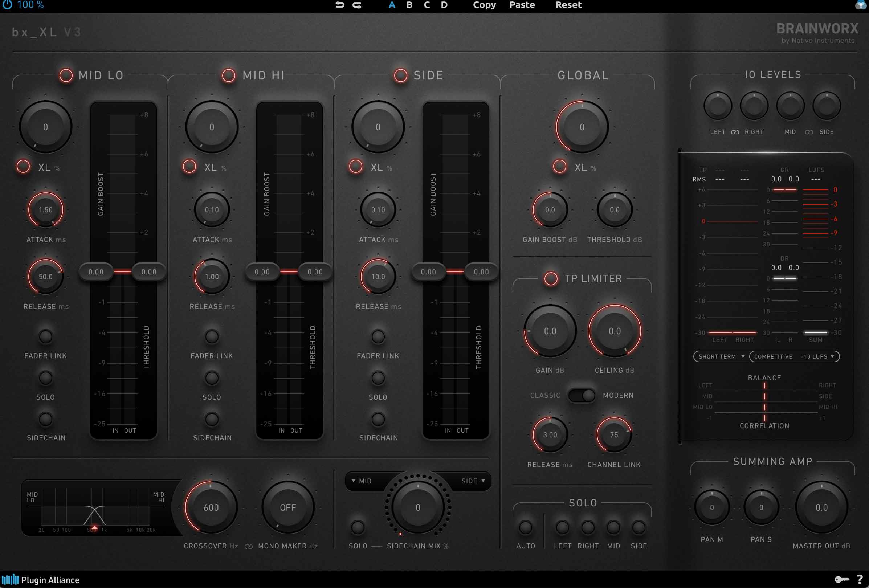Screen dimensions: 869x588
Task: Click the Crossover Hz knob
Action: point(211,507)
